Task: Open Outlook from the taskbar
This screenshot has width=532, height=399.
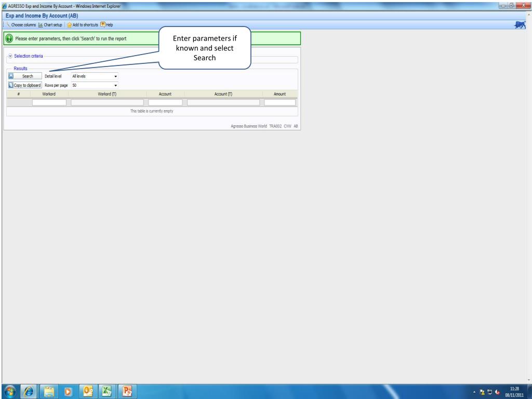Action: tap(88, 392)
